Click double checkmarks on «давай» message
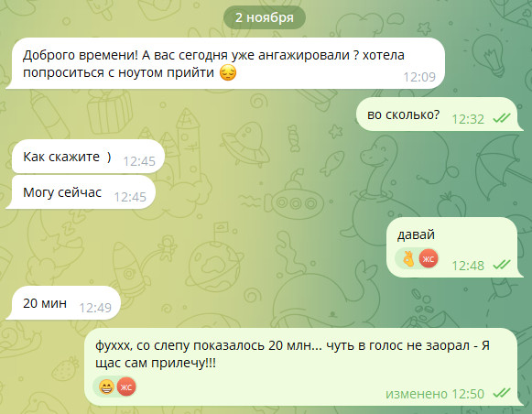 tap(502, 265)
